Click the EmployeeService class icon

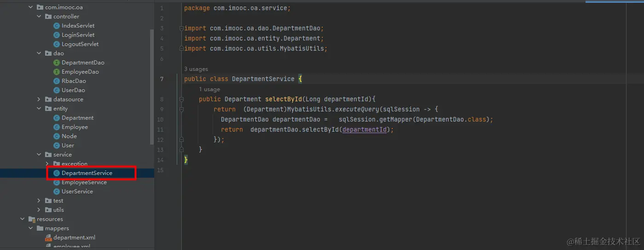tap(57, 182)
